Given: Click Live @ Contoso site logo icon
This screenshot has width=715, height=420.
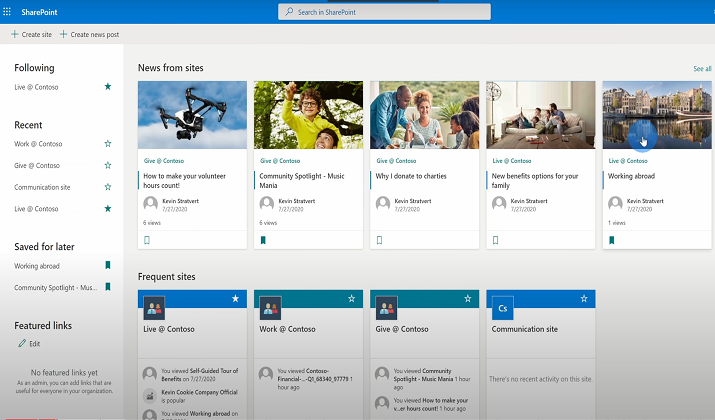Looking at the screenshot, I should click(154, 308).
